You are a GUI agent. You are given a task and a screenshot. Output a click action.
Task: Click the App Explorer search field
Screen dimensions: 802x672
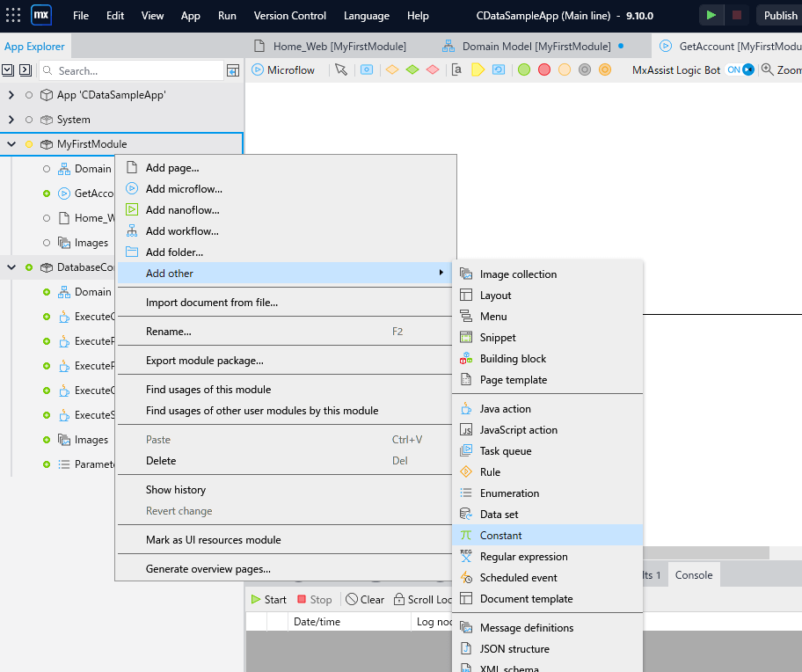[132, 70]
